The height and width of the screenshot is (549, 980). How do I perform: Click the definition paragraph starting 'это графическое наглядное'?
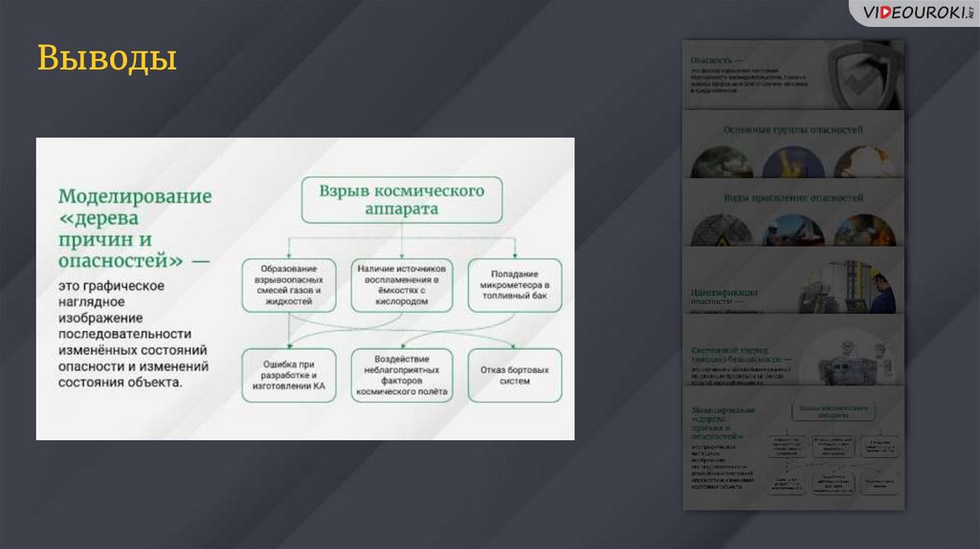[x=133, y=334]
